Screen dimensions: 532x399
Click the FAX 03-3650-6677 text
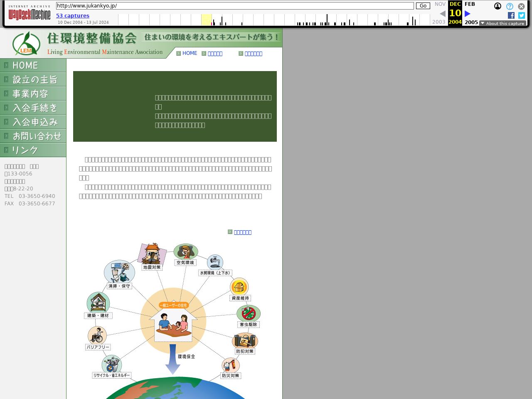tap(30, 204)
